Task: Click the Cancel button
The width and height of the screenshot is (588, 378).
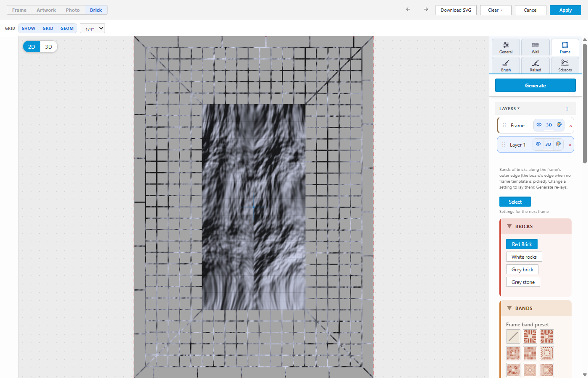Action: coord(530,10)
